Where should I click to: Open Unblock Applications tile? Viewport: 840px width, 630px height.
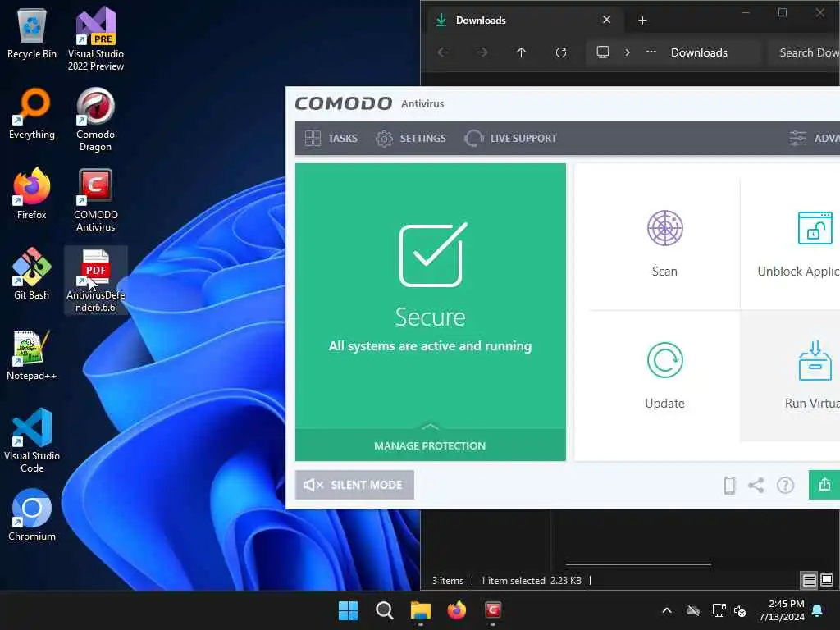[798, 244]
